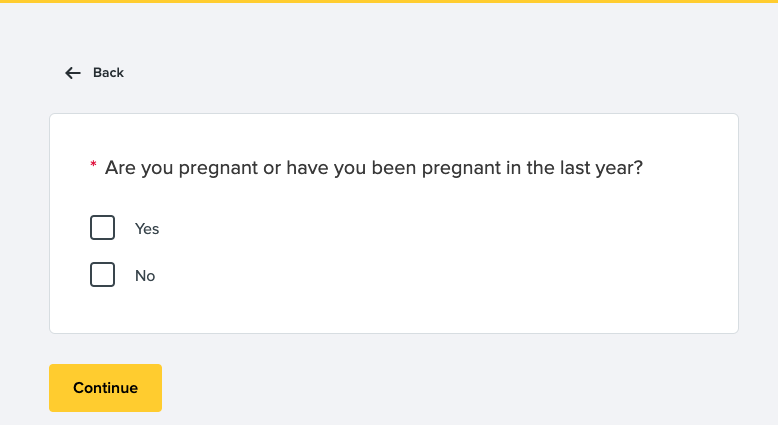Return to previous question via arrow

pyautogui.click(x=72, y=73)
